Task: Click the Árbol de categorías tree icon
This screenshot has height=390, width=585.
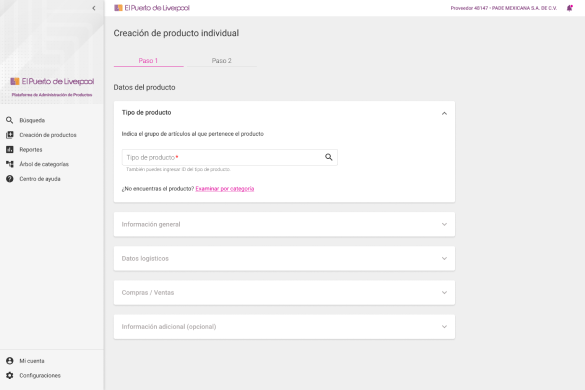Action: point(10,164)
